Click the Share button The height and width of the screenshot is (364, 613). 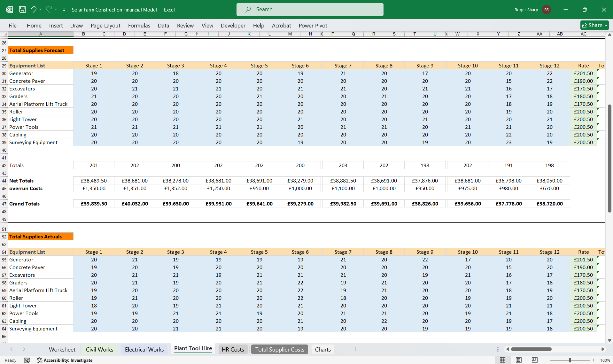coord(594,25)
